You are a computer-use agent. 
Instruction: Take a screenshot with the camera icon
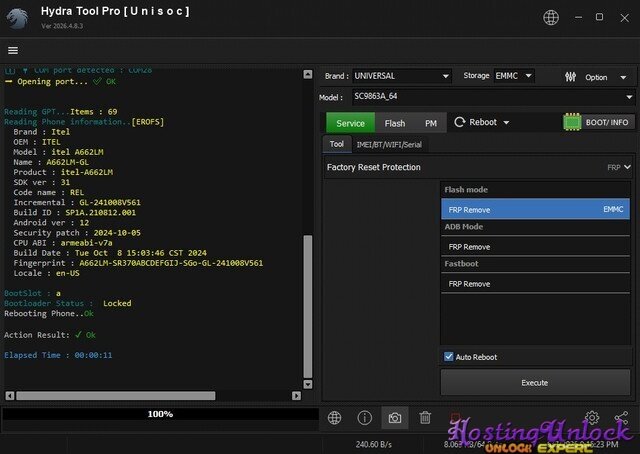coord(395,418)
